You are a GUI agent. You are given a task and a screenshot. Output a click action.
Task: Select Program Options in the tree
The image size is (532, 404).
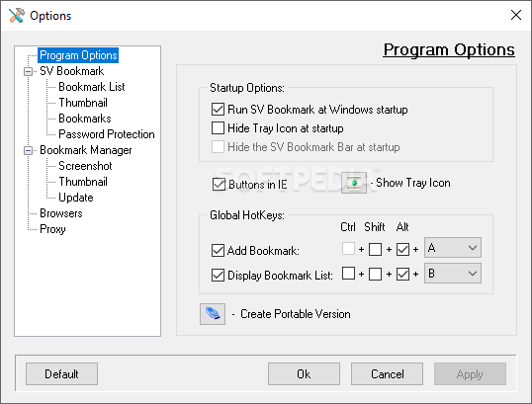(78, 55)
